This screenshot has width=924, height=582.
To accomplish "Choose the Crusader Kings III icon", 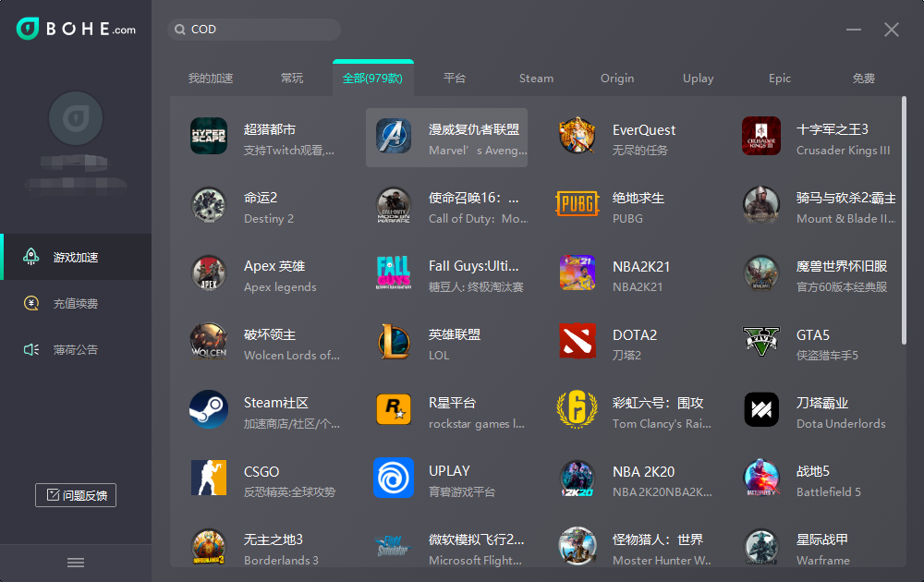I will click(760, 136).
